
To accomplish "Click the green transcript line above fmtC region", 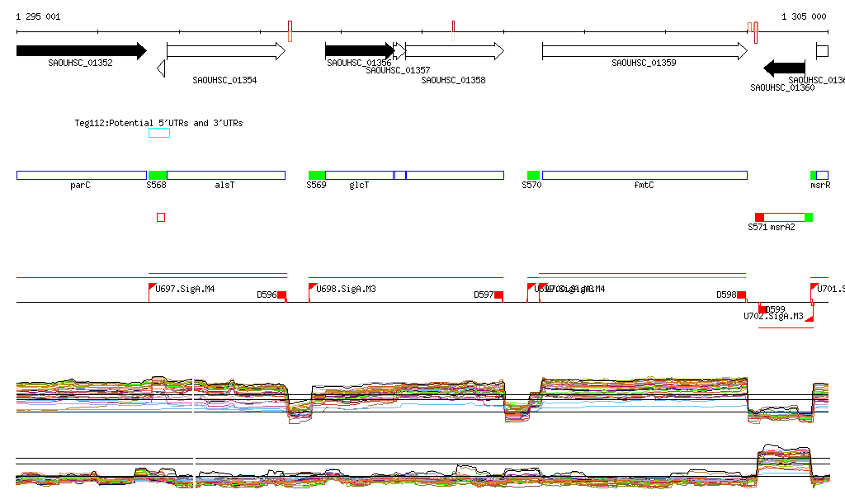I will pyautogui.click(x=642, y=277).
